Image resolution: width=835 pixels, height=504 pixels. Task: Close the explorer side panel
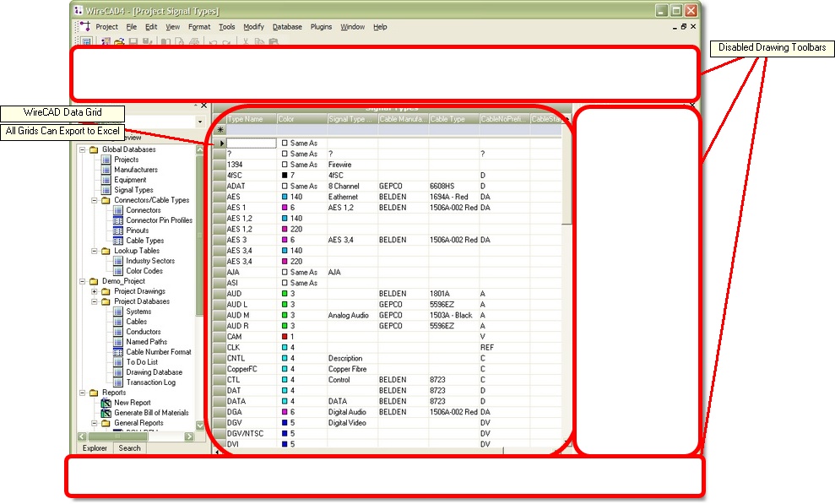click(x=203, y=106)
